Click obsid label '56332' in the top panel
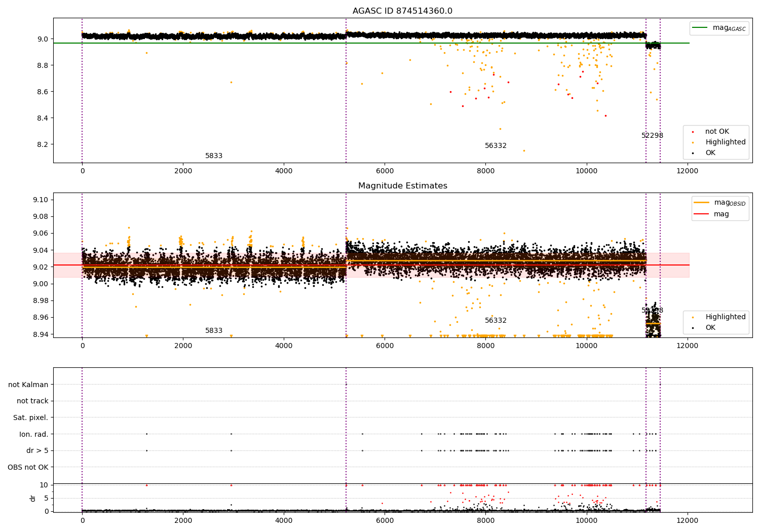 pos(496,146)
